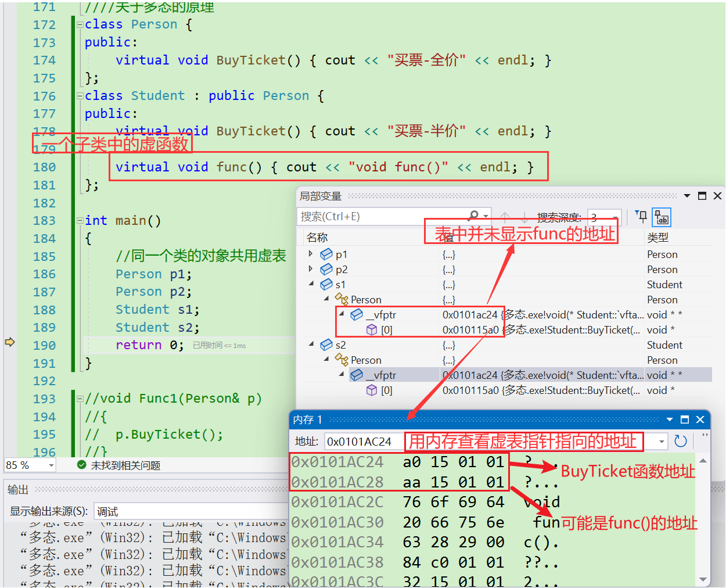Close the Memory 1 window
Viewport: 726px width, 588px height.
click(x=700, y=420)
